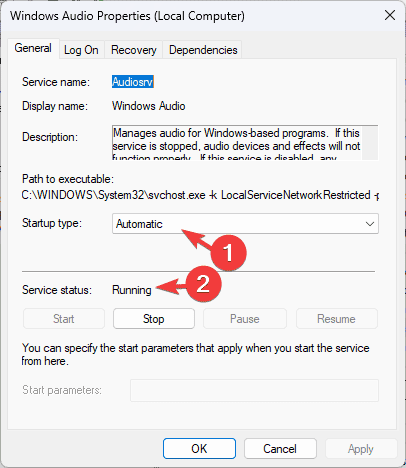Switch to the General tab
Viewport: 406px width, 468px height.
click(x=33, y=49)
